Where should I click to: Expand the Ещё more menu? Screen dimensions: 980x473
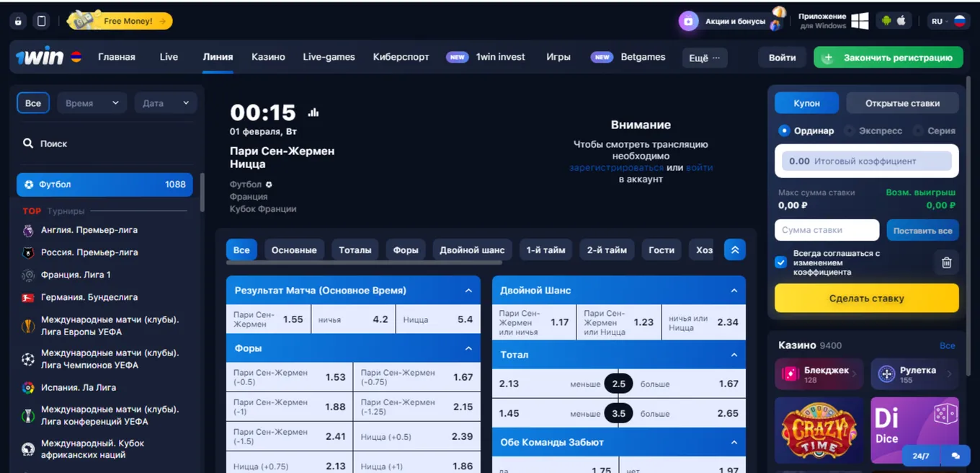coord(705,58)
